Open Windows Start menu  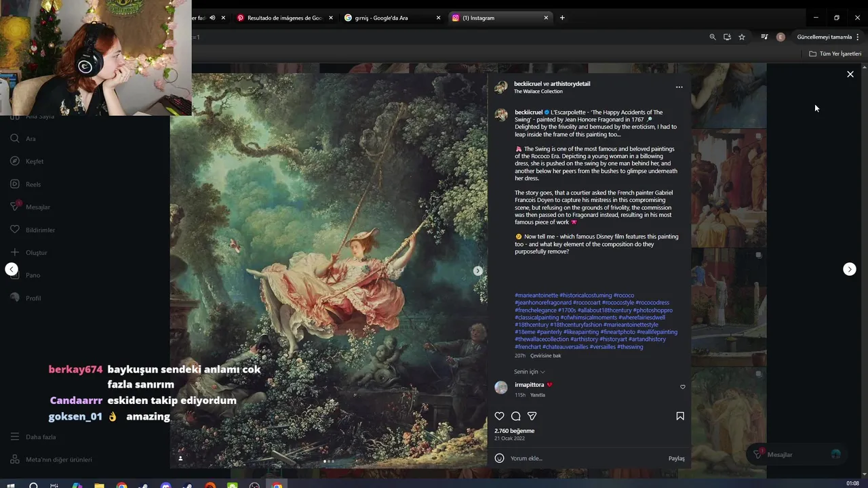click(11, 484)
